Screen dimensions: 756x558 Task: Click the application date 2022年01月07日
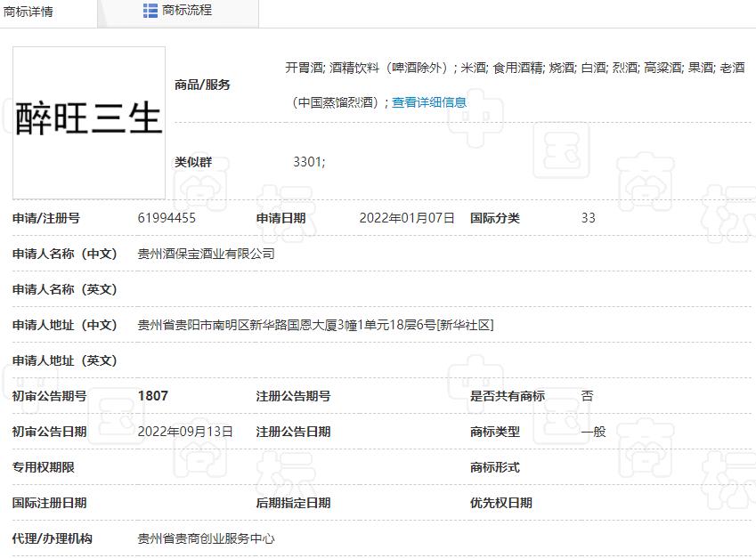click(407, 218)
